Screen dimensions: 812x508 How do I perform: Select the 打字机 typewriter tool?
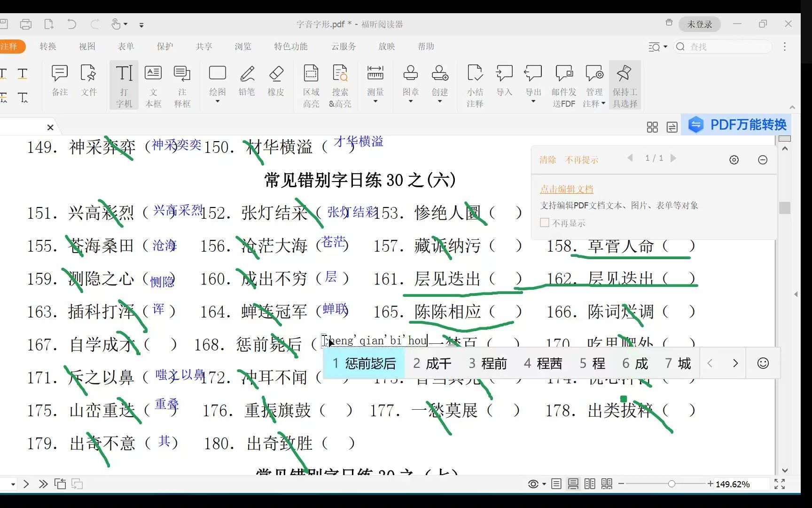pos(124,85)
